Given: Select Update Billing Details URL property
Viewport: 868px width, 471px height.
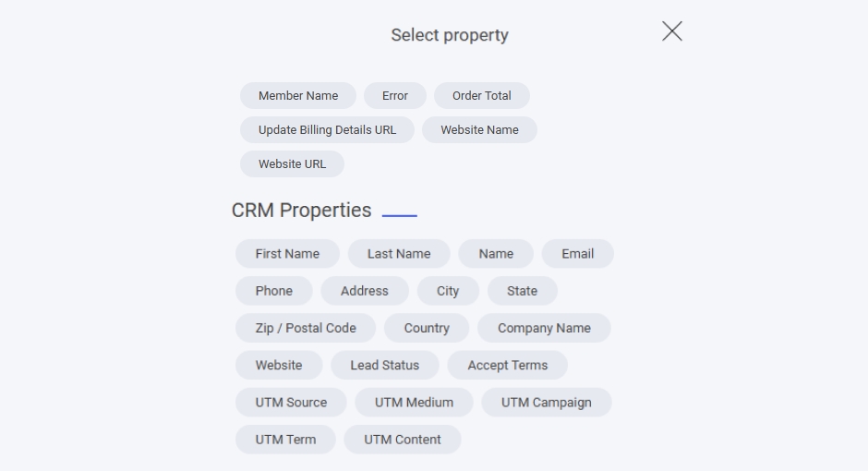Looking at the screenshot, I should 327,130.
